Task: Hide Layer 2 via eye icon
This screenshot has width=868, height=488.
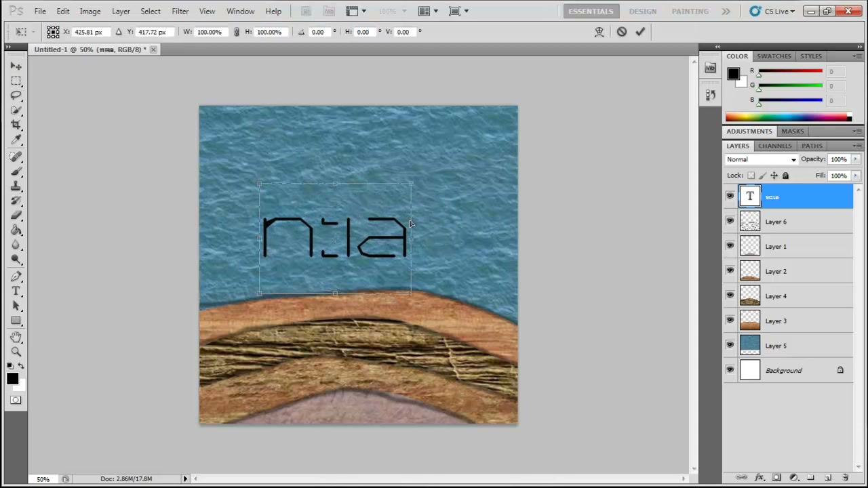Action: click(x=730, y=271)
